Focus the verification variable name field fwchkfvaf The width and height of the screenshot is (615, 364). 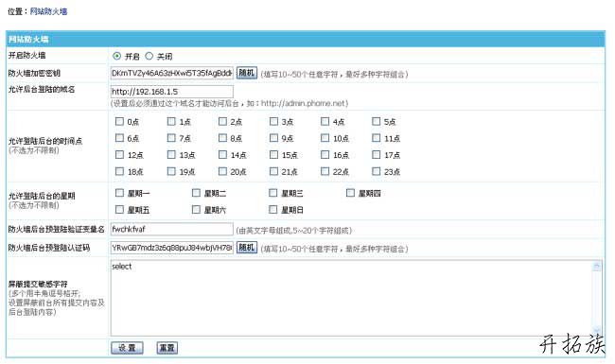click(172, 229)
